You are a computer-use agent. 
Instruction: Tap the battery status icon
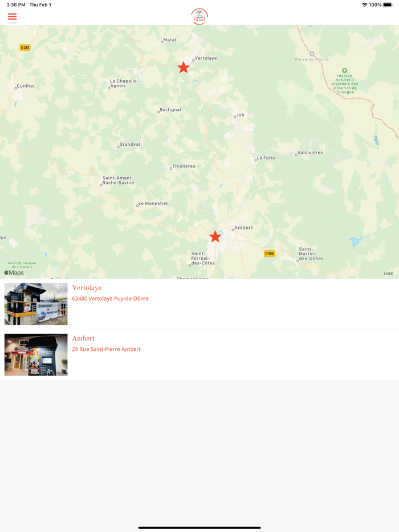point(388,5)
